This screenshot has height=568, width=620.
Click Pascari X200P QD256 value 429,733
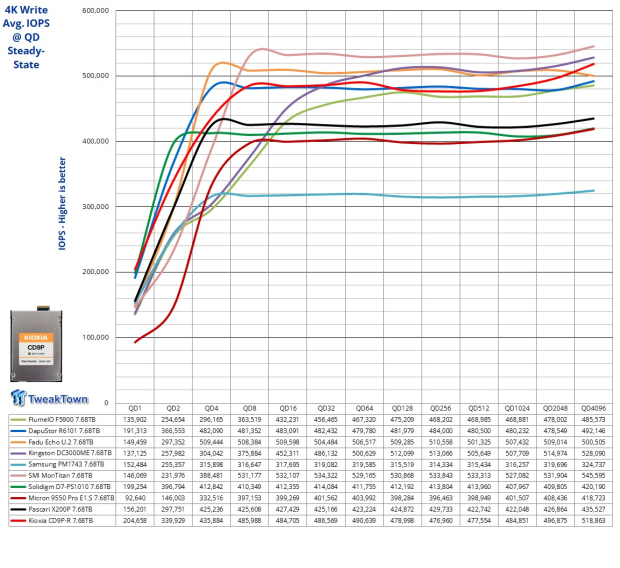click(440, 509)
